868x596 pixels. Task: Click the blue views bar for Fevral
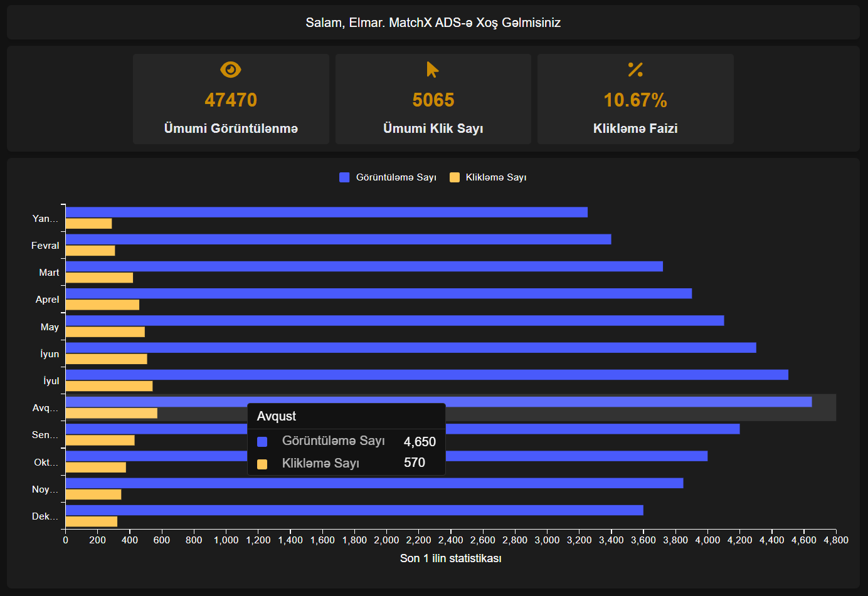[x=338, y=239]
